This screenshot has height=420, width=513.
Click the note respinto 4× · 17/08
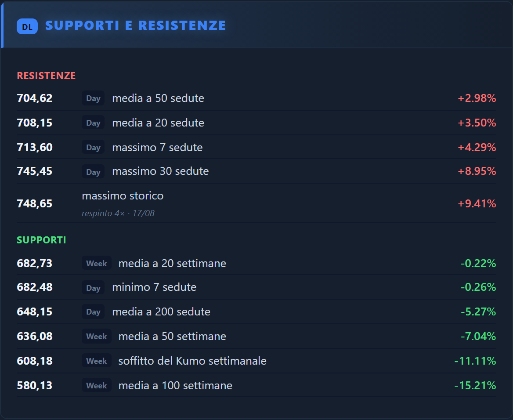[x=118, y=213]
